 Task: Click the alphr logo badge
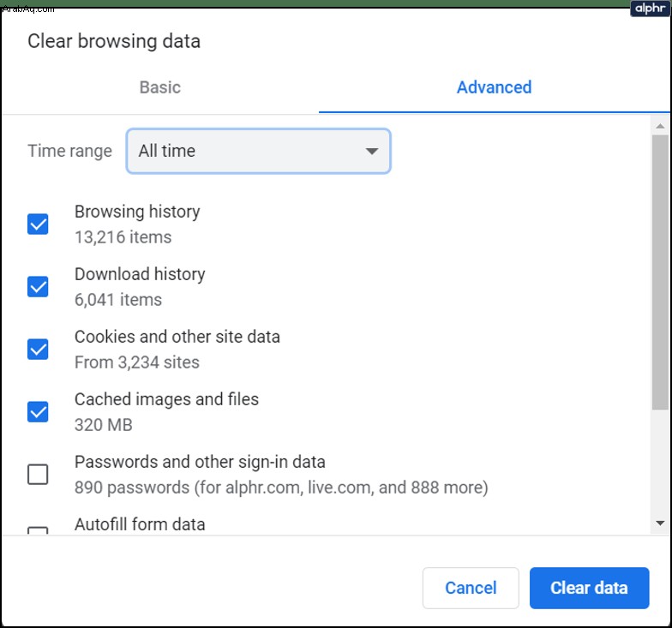click(x=650, y=9)
